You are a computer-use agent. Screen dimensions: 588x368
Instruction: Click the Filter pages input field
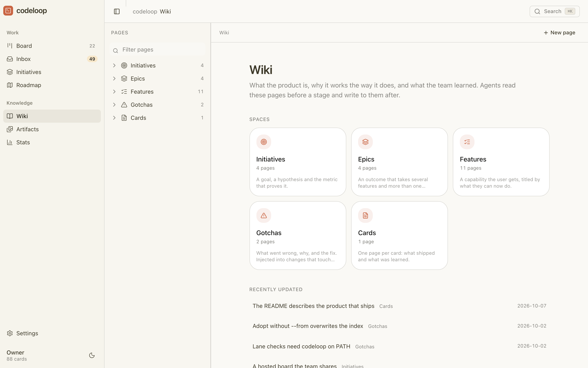(157, 50)
